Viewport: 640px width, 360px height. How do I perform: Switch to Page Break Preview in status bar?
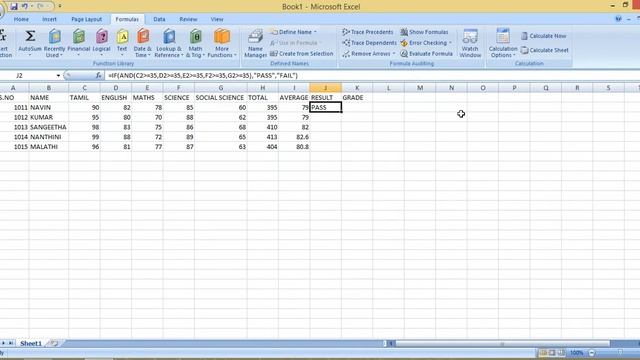click(x=562, y=353)
